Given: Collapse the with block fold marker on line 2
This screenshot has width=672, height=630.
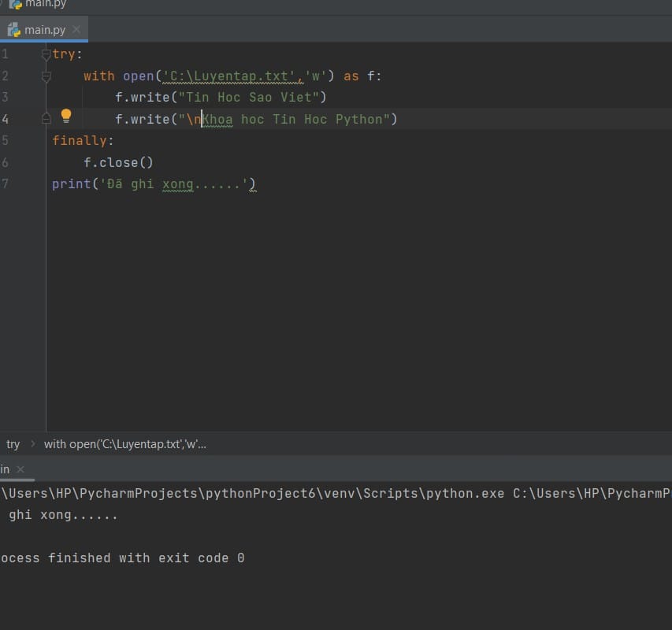Looking at the screenshot, I should pos(46,76).
